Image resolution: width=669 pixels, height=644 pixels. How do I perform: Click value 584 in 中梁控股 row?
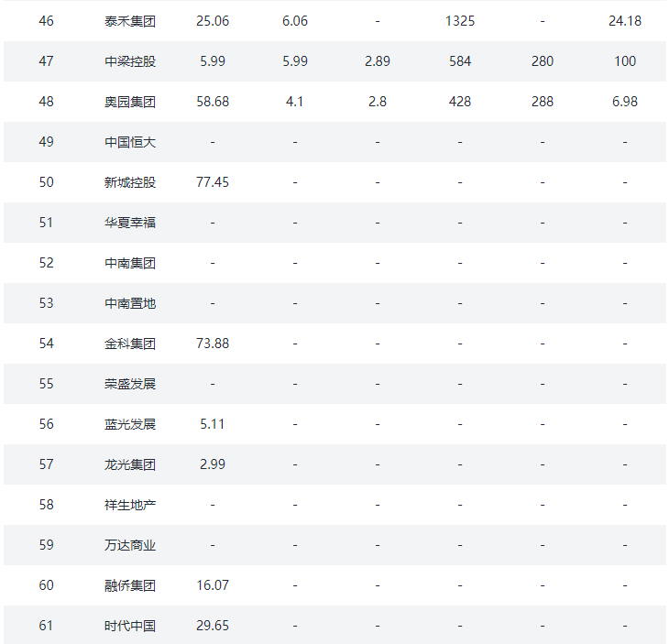pyautogui.click(x=460, y=61)
